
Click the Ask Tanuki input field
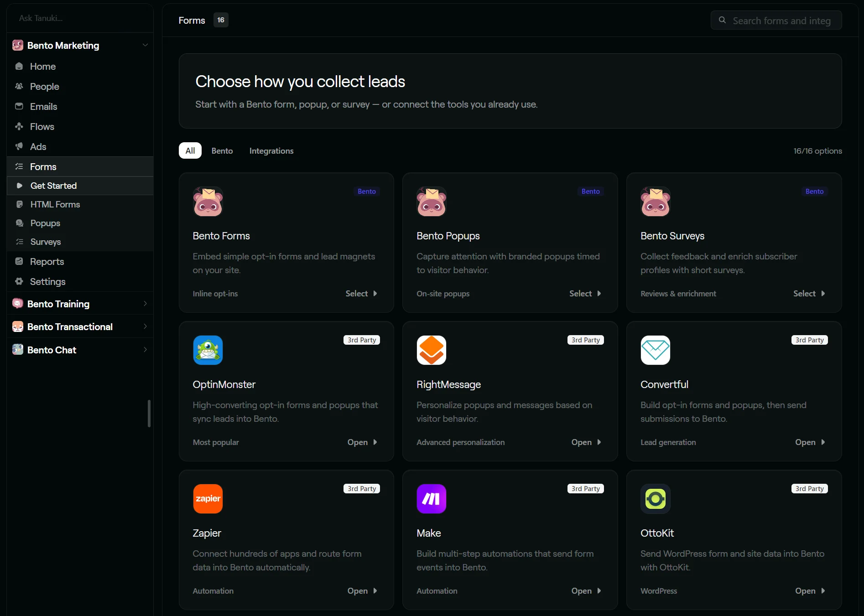tap(80, 18)
